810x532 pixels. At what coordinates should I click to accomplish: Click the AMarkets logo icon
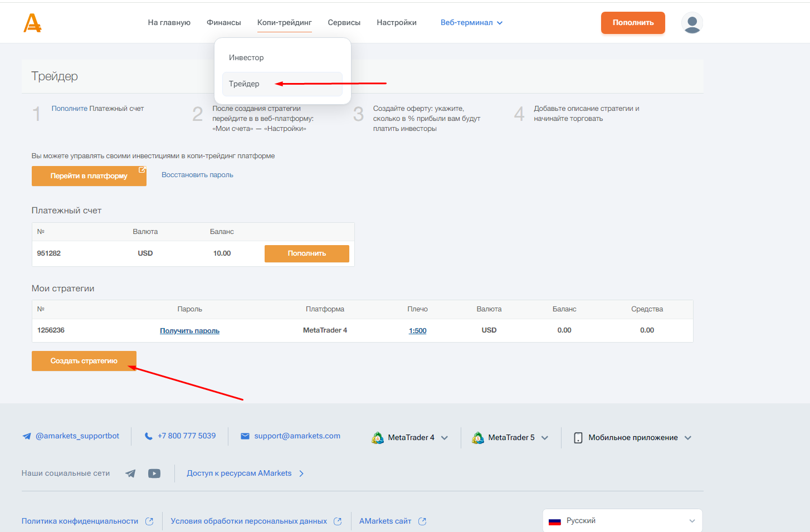tap(32, 23)
